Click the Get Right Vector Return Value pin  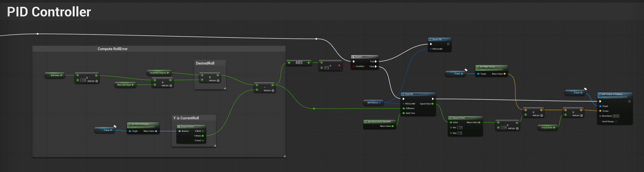505,74
